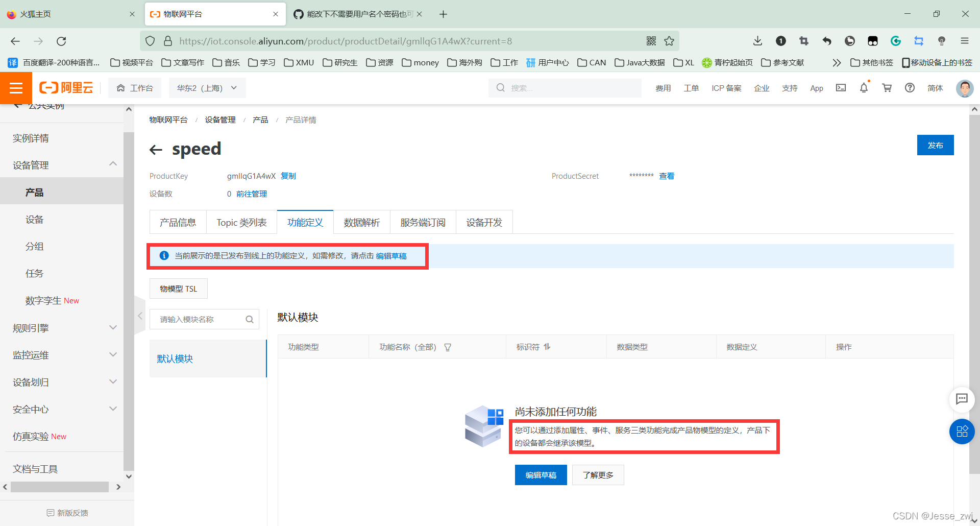Click the search magnifier in module name field
The height and width of the screenshot is (526, 980).
(x=249, y=319)
